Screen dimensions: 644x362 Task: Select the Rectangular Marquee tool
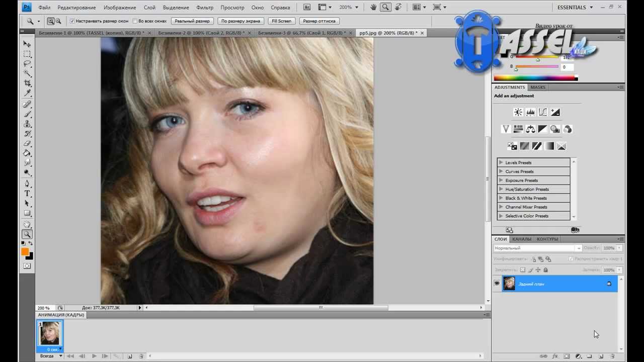(27, 54)
